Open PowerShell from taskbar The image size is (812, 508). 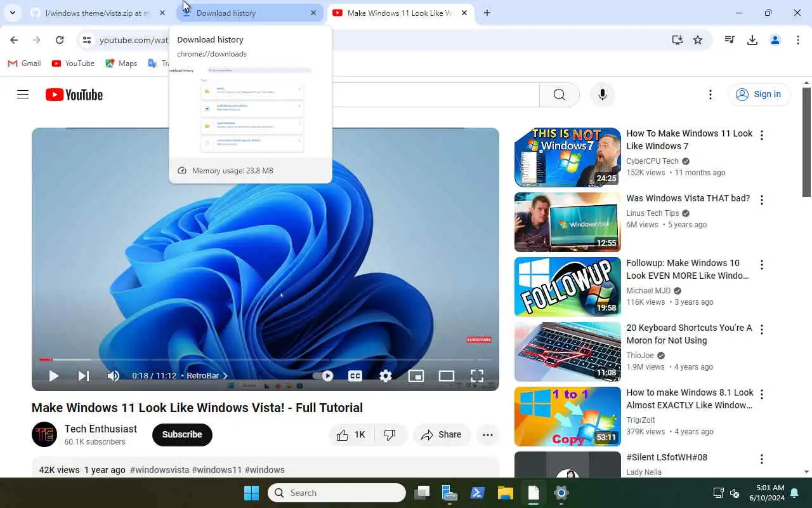(478, 493)
